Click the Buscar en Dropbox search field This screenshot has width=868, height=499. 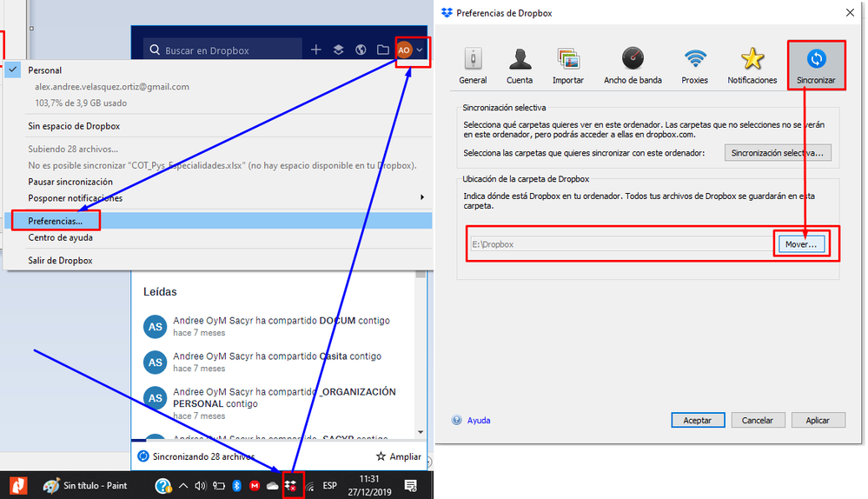tap(226, 50)
